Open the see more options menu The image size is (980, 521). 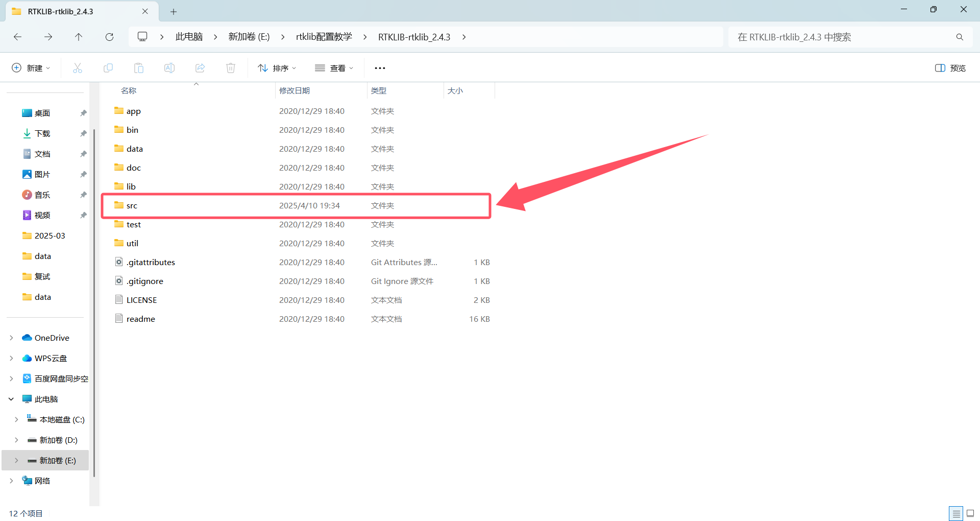click(380, 67)
